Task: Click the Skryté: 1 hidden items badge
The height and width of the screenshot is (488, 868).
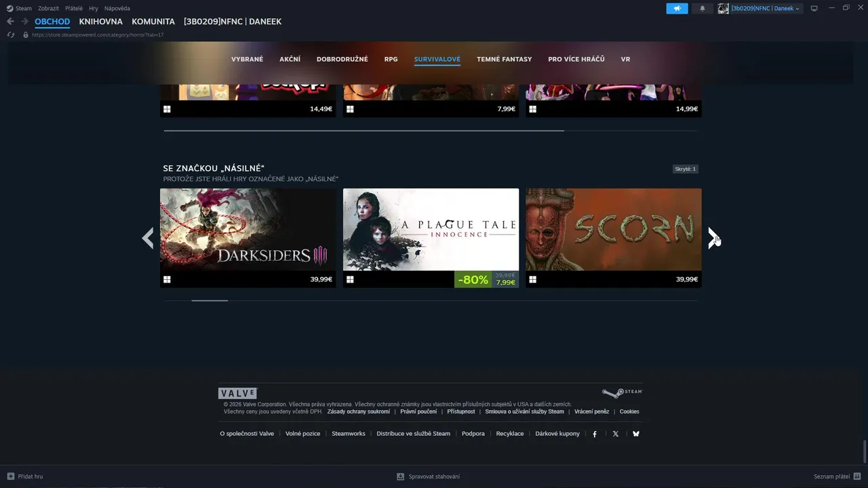Action: 685,169
